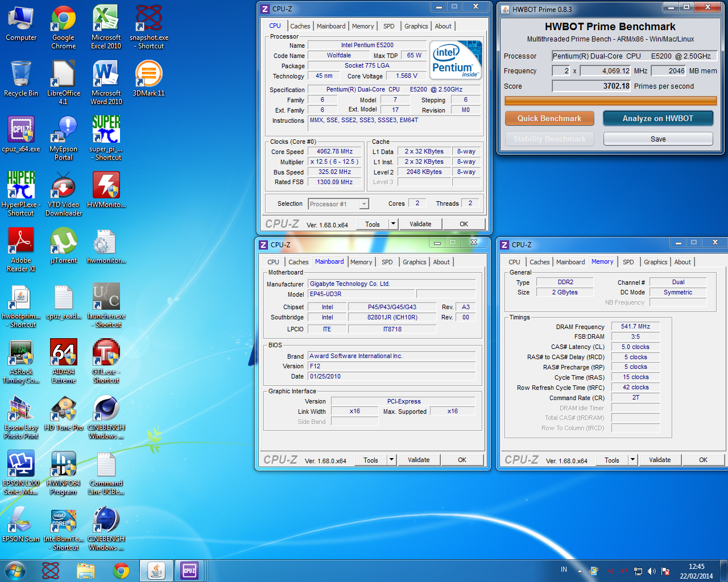The width and height of the screenshot is (728, 582).
Task: Open cpuz_x64.exe desktop icon
Action: [21, 135]
